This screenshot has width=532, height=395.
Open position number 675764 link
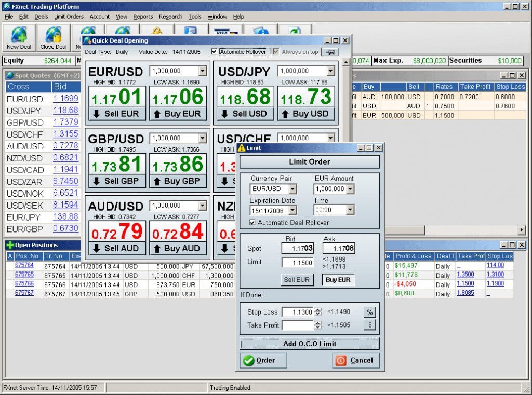pyautogui.click(x=24, y=265)
